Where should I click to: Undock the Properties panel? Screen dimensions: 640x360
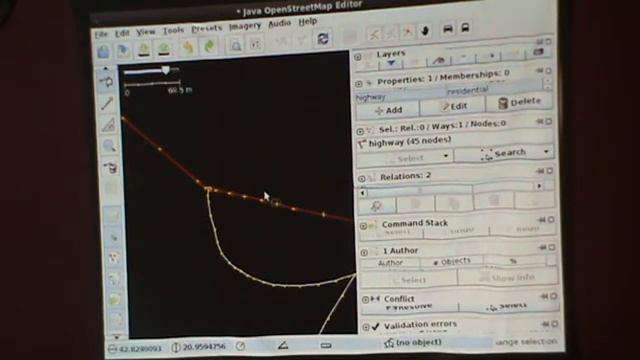(540, 71)
